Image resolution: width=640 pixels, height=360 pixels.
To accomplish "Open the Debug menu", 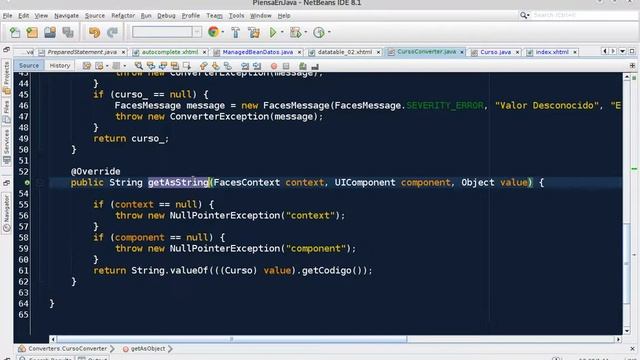I will tap(166, 16).
